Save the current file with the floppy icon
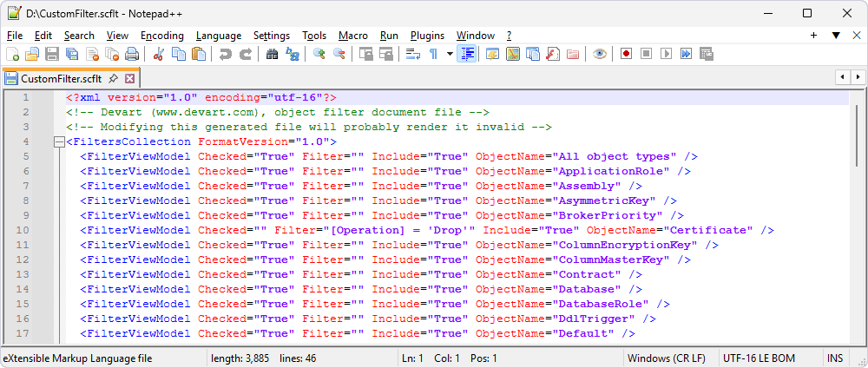 click(x=52, y=54)
